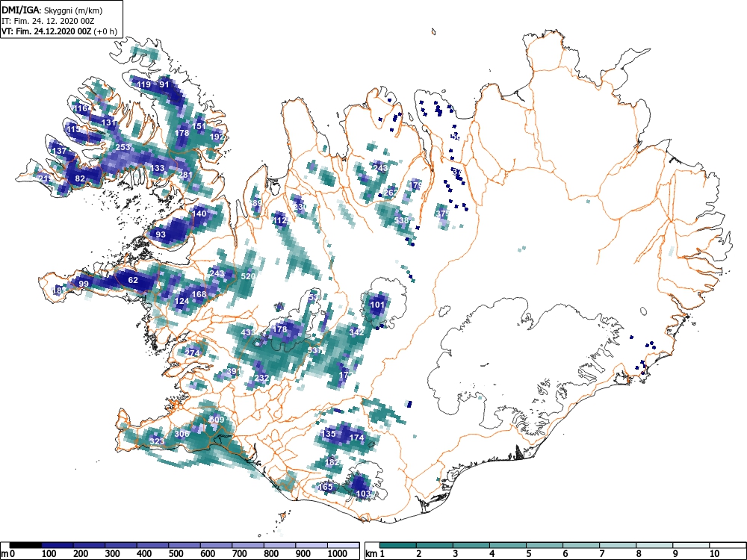This screenshot has width=747, height=560.
Task: Select the '192' visibility label
Action: (217, 137)
